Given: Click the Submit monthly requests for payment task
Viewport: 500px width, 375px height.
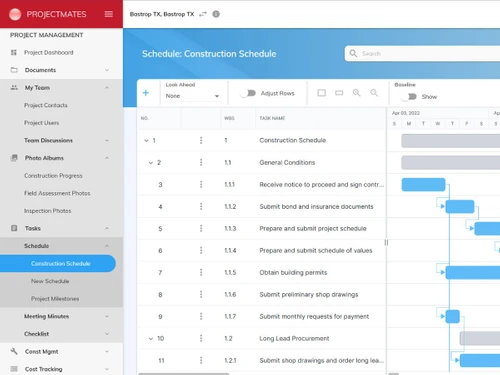Looking at the screenshot, I should tap(314, 316).
